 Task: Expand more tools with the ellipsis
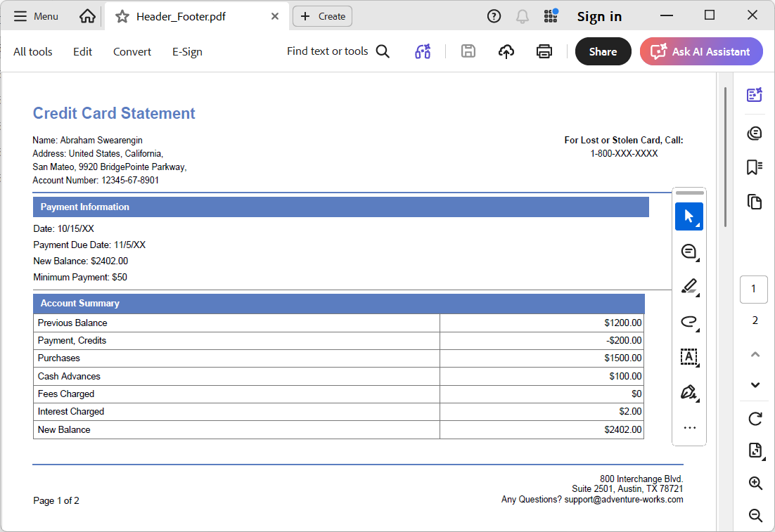tap(689, 428)
